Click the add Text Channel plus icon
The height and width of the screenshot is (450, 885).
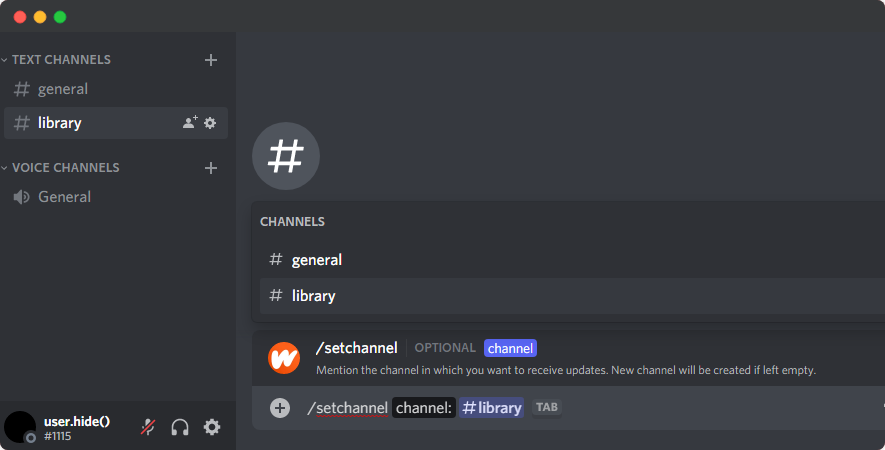pyautogui.click(x=211, y=60)
